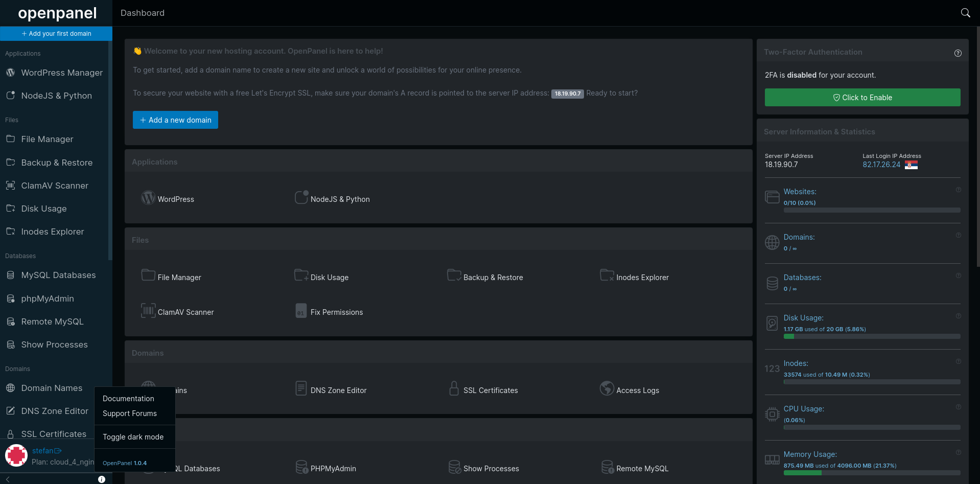The image size is (980, 484).
Task: Open Remote MySQL icon in bottom card
Action: point(607,467)
